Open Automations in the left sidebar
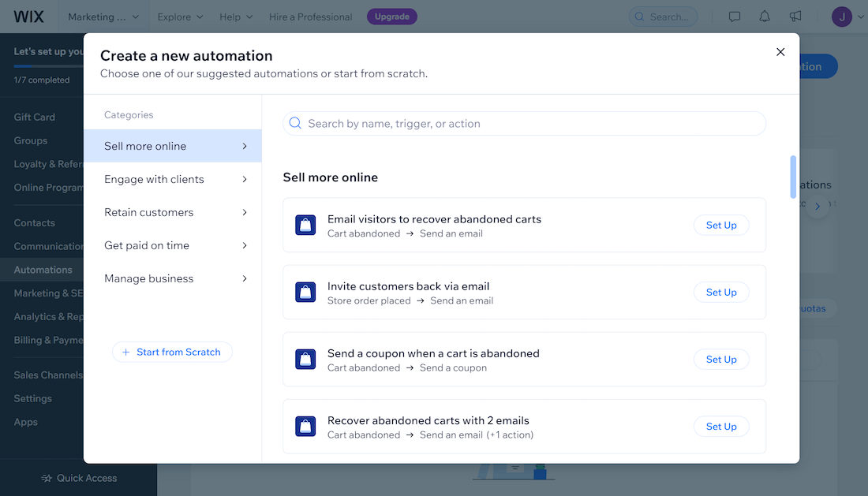Image resolution: width=868 pixels, height=496 pixels. tap(42, 270)
